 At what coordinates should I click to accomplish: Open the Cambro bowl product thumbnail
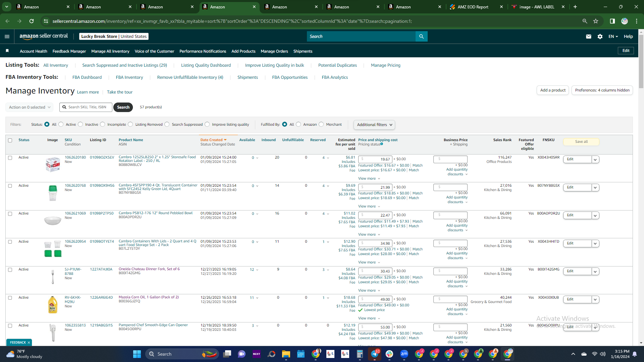click(53, 221)
